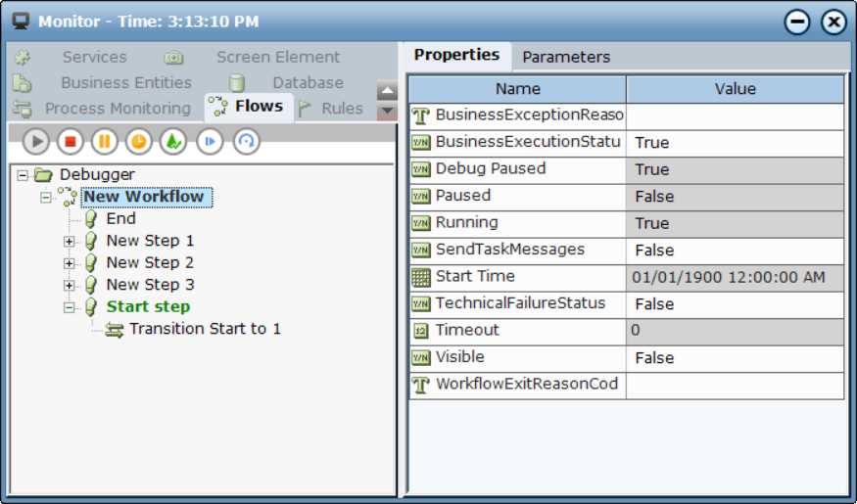
Task: Select the End step in tree
Action: click(120, 219)
